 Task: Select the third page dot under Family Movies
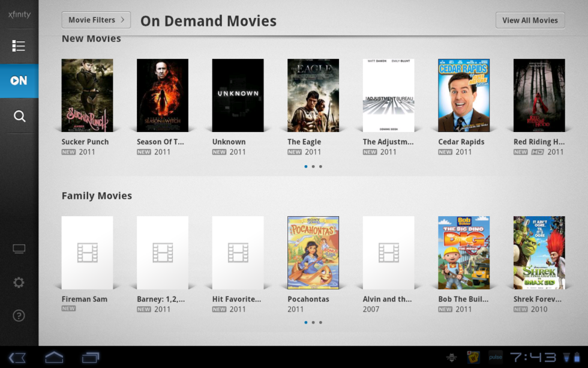[321, 322]
